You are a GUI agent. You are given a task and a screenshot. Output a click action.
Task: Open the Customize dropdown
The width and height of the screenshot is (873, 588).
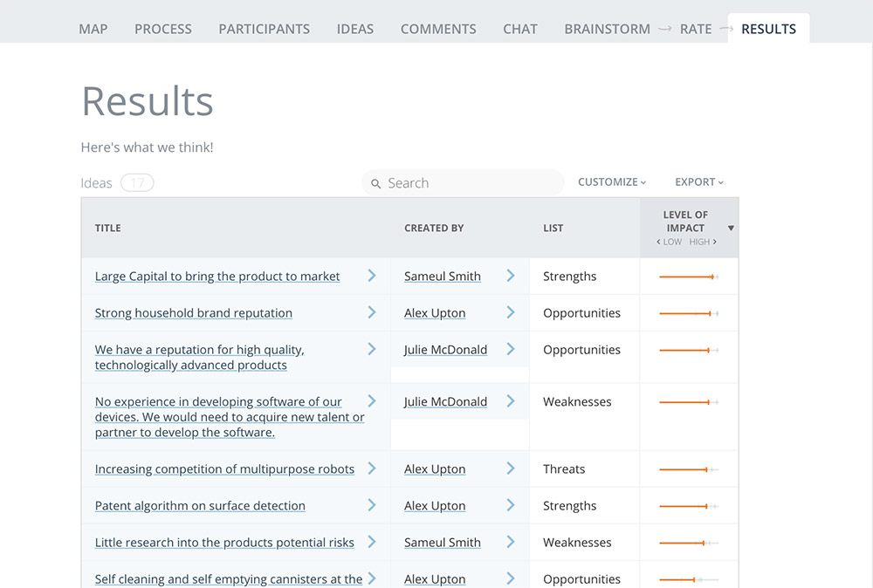coord(612,182)
